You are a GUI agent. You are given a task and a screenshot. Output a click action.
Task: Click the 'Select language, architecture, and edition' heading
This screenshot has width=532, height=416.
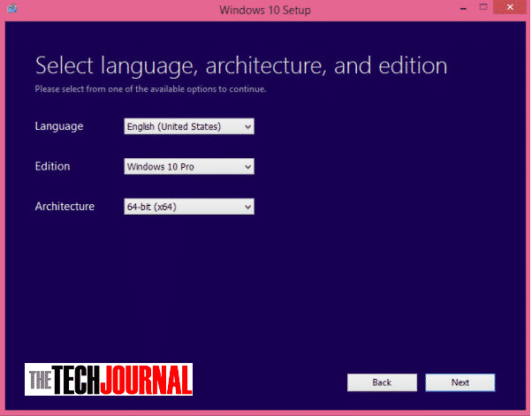point(240,65)
